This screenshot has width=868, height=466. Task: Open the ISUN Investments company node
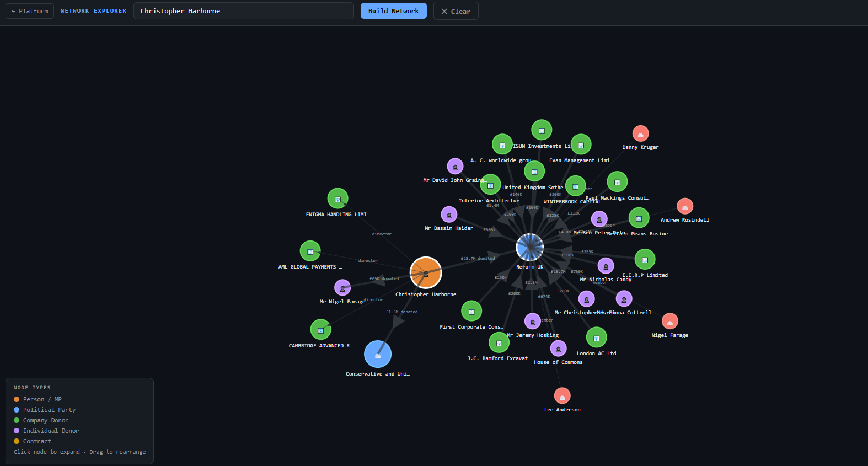(x=542, y=130)
